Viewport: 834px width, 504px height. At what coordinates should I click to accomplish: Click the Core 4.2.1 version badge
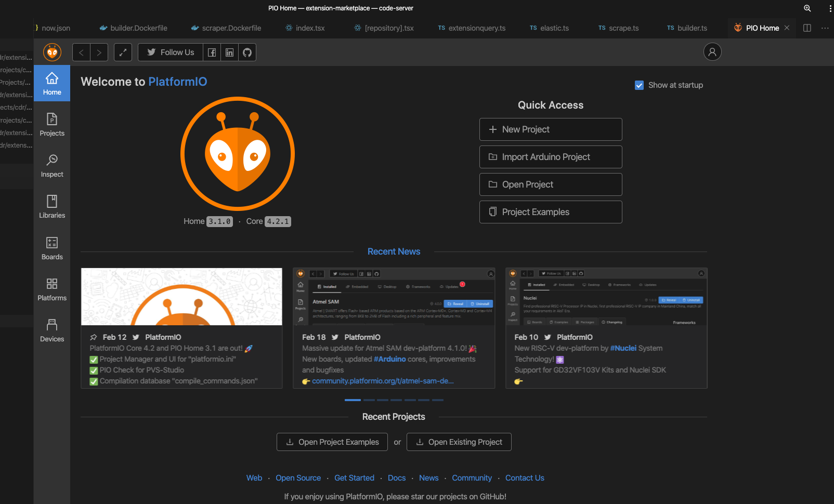pyautogui.click(x=278, y=221)
